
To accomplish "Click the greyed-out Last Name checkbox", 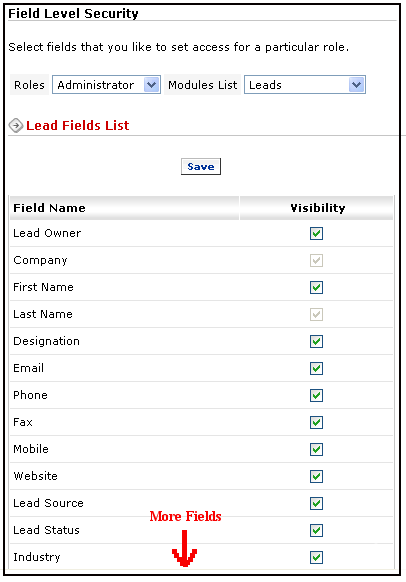I will tap(316, 314).
